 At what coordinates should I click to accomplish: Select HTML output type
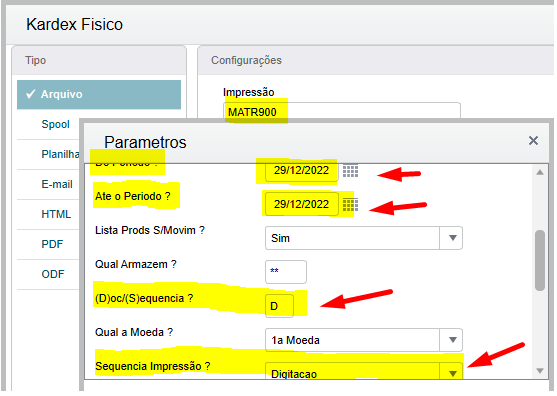56,214
